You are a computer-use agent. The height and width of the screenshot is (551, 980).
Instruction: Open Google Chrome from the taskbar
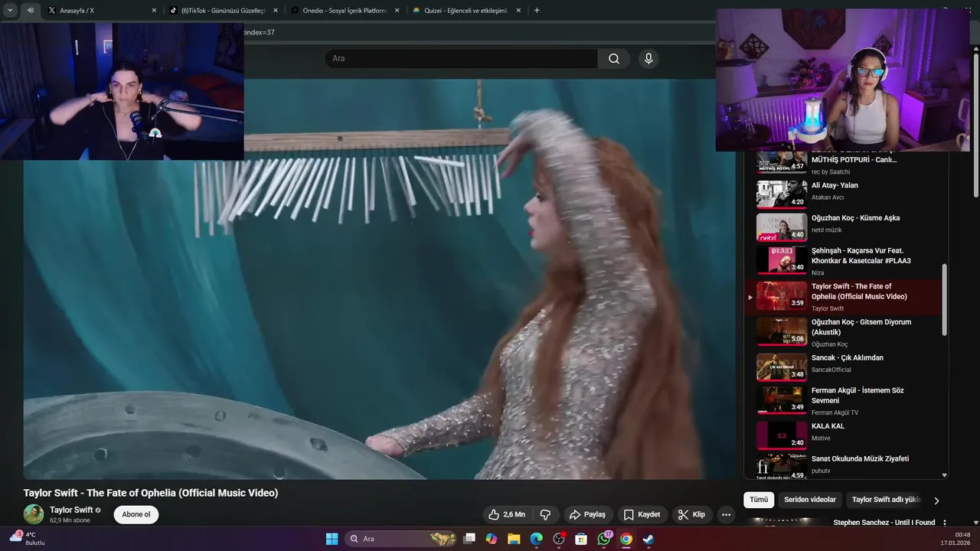[626, 539]
